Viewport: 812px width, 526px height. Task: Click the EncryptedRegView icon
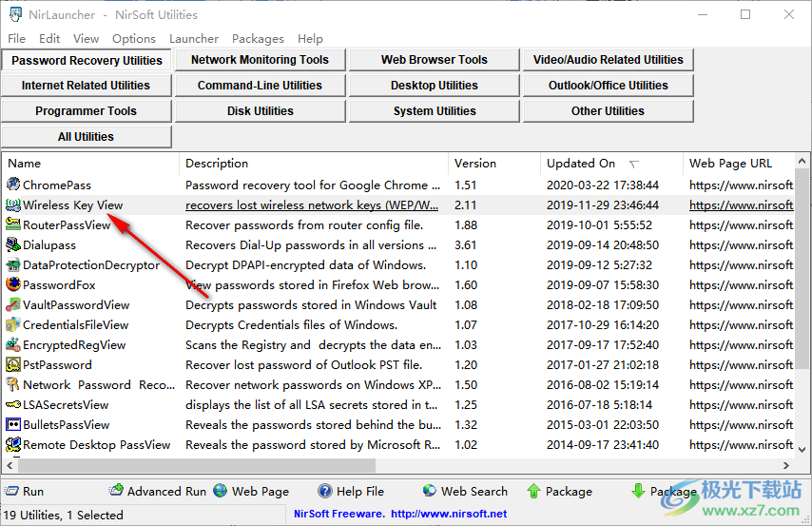coord(13,344)
